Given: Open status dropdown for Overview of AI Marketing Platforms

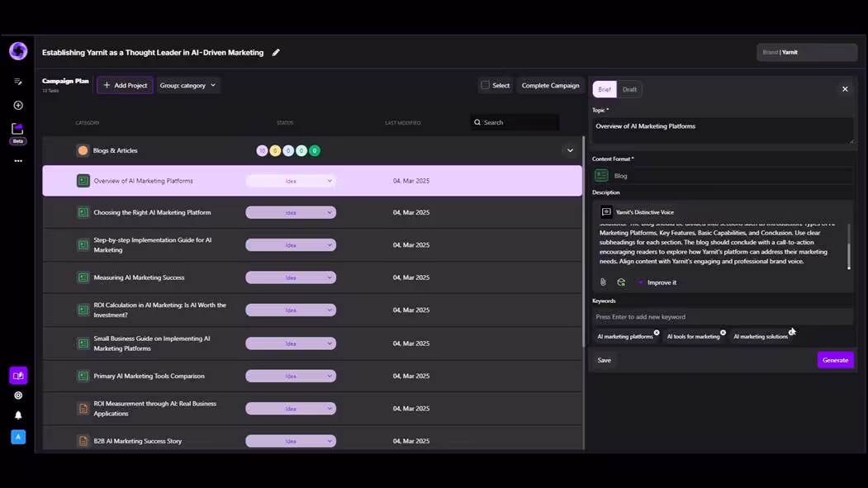Looking at the screenshot, I should coord(291,181).
